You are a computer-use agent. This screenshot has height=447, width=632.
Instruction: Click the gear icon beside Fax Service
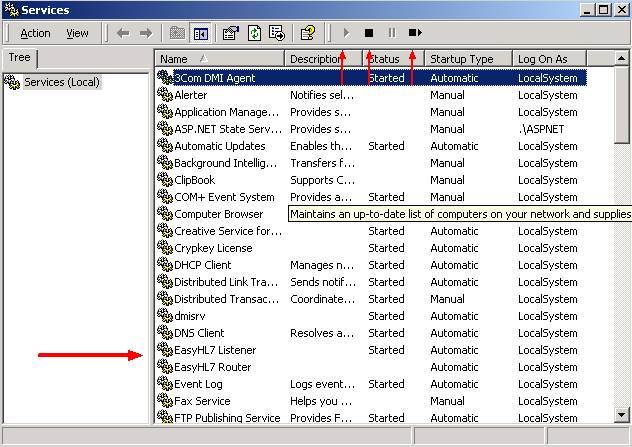165,400
